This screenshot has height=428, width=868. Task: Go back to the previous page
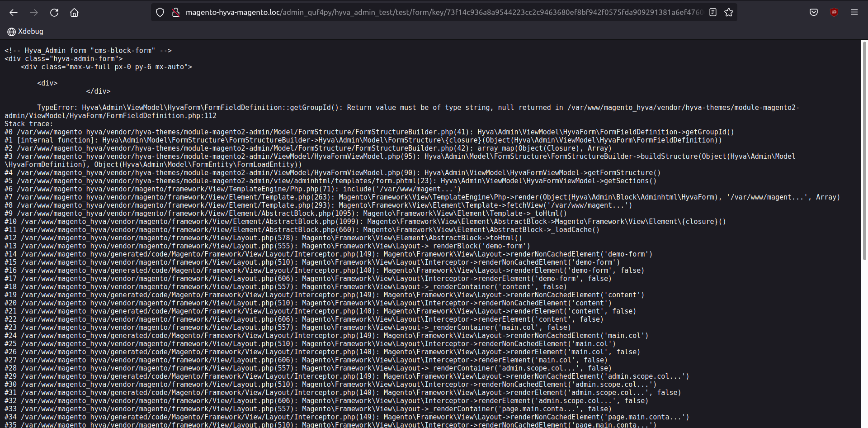[14, 13]
